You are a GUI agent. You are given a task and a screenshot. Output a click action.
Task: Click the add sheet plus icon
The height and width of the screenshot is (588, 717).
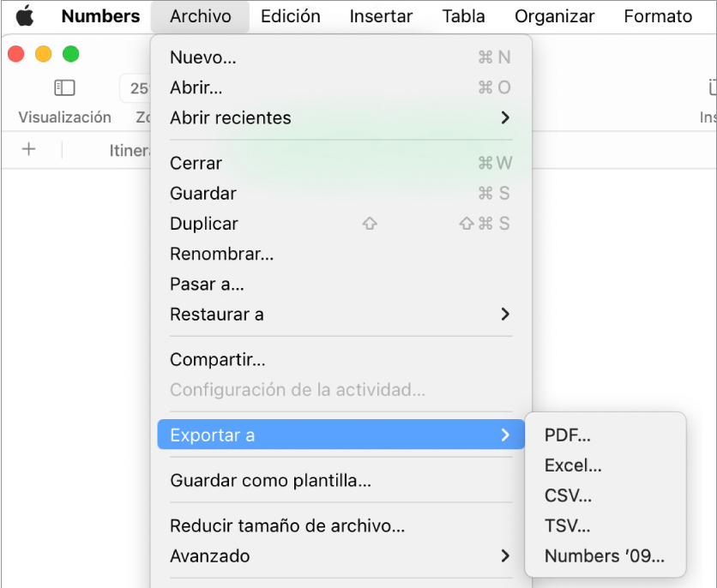(x=29, y=149)
